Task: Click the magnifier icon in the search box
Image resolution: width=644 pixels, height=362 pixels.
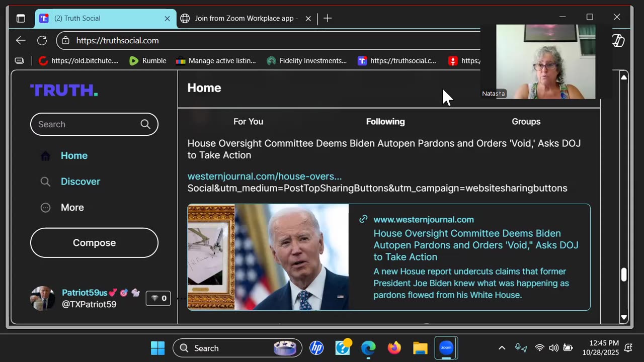Action: 145,124
